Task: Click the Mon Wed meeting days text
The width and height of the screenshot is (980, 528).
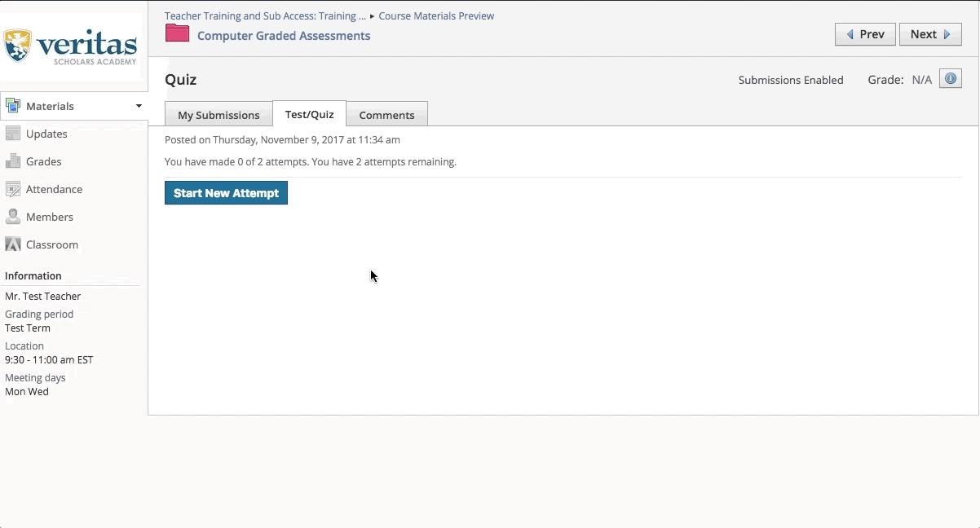Action: click(x=27, y=392)
